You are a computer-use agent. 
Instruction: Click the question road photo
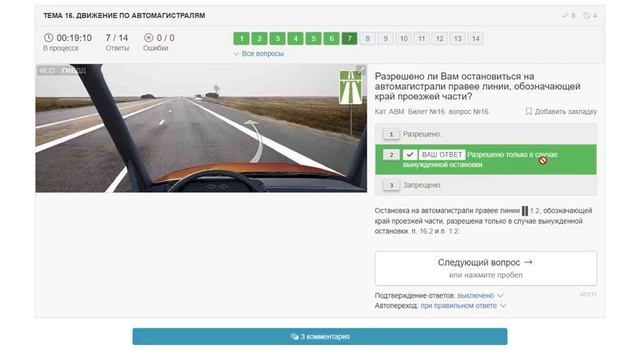pyautogui.click(x=201, y=128)
